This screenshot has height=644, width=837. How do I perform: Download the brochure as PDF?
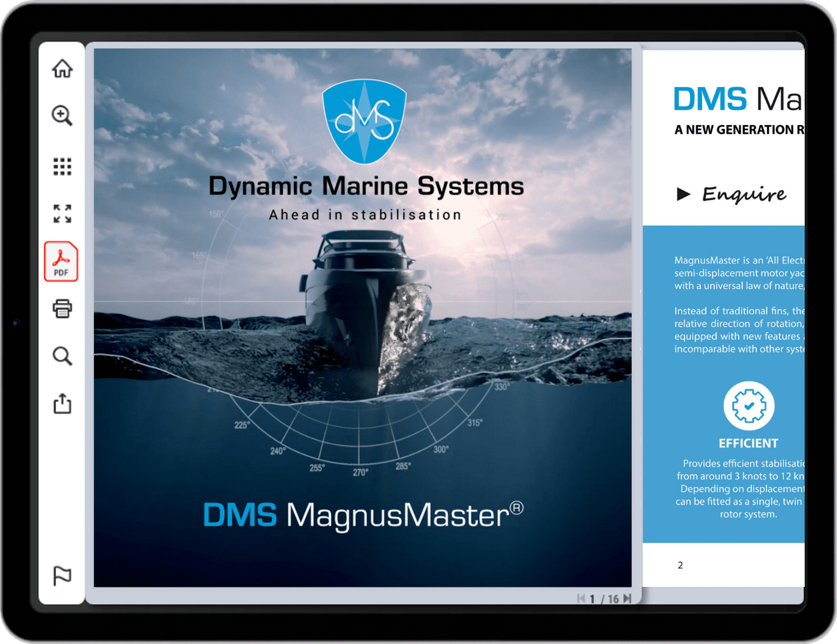pyautogui.click(x=61, y=261)
